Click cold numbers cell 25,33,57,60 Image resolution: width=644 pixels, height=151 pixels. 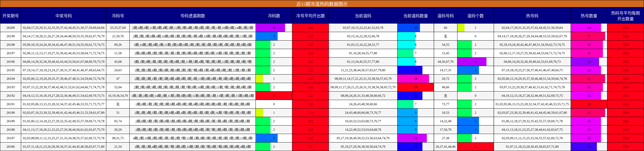click(118, 28)
